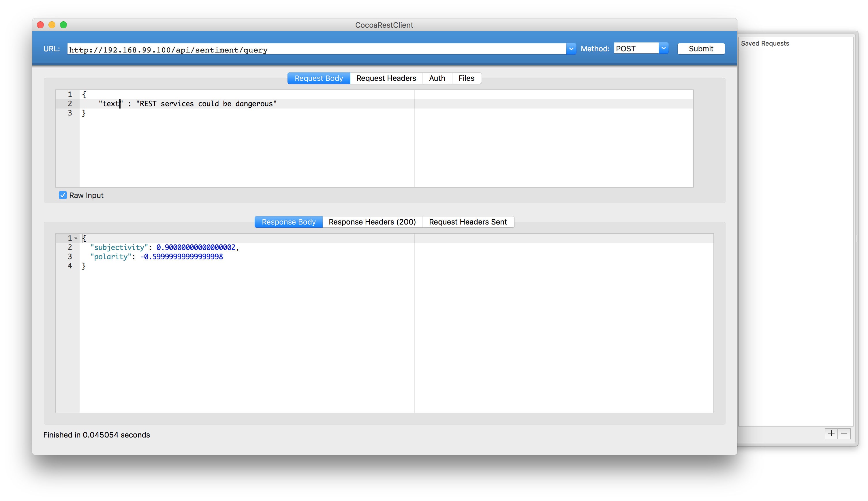Click the polarity value -0.5999999999999998
868x501 pixels.
[181, 257]
